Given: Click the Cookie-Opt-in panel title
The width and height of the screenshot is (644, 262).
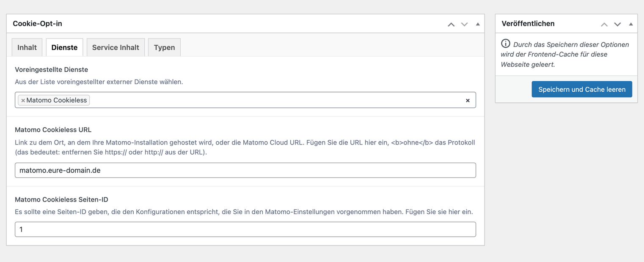Looking at the screenshot, I should pos(38,24).
